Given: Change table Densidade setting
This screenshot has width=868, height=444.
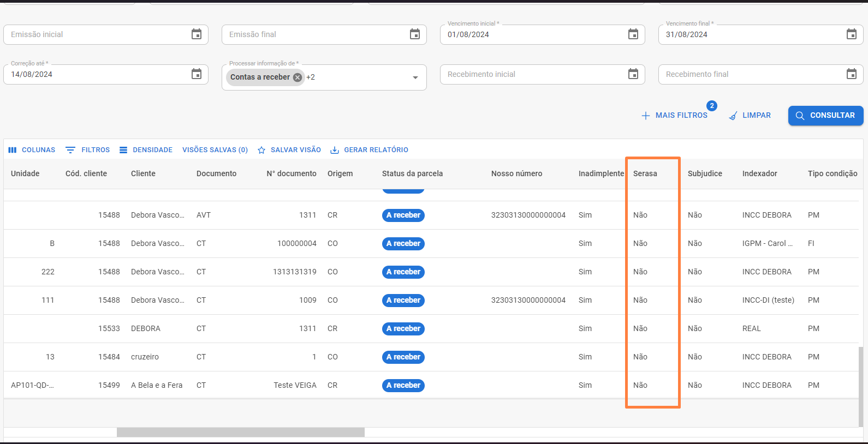Looking at the screenshot, I should pyautogui.click(x=146, y=150).
